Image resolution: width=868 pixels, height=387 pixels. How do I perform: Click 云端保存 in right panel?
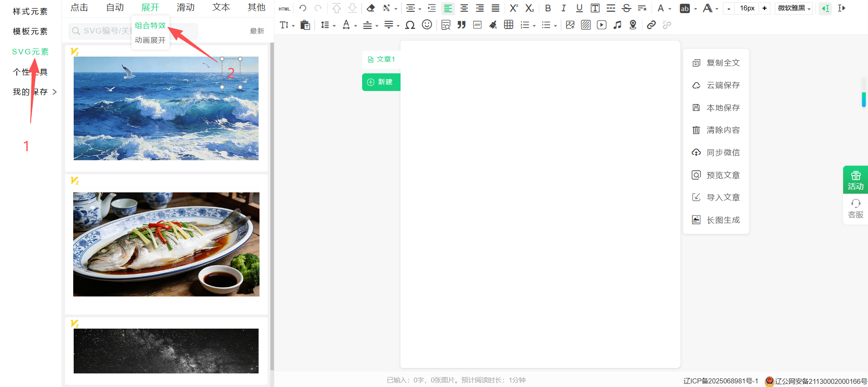[x=722, y=85]
